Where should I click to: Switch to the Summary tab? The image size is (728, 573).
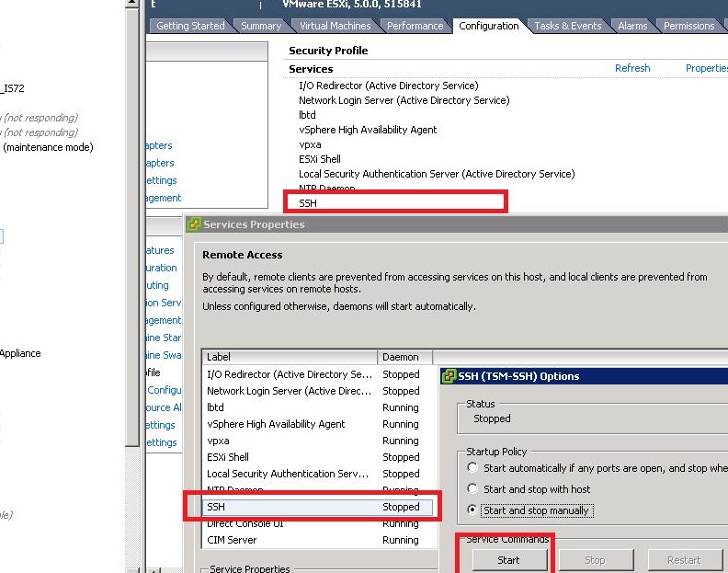pos(261,26)
